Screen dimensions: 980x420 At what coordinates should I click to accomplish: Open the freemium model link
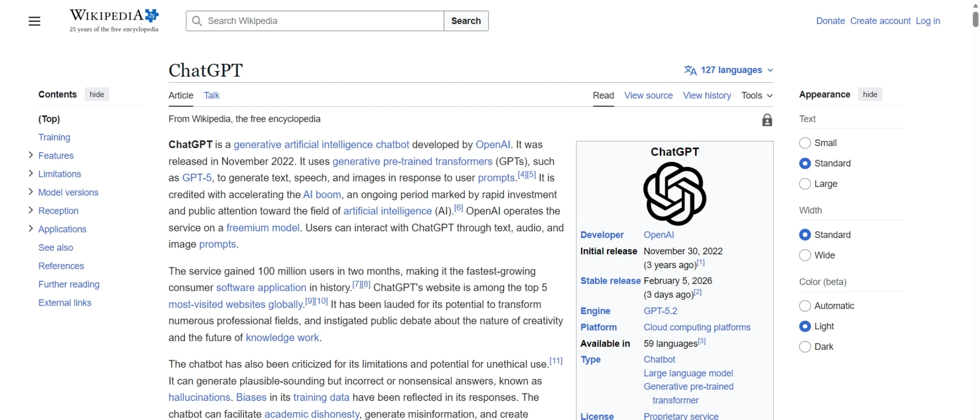263,228
